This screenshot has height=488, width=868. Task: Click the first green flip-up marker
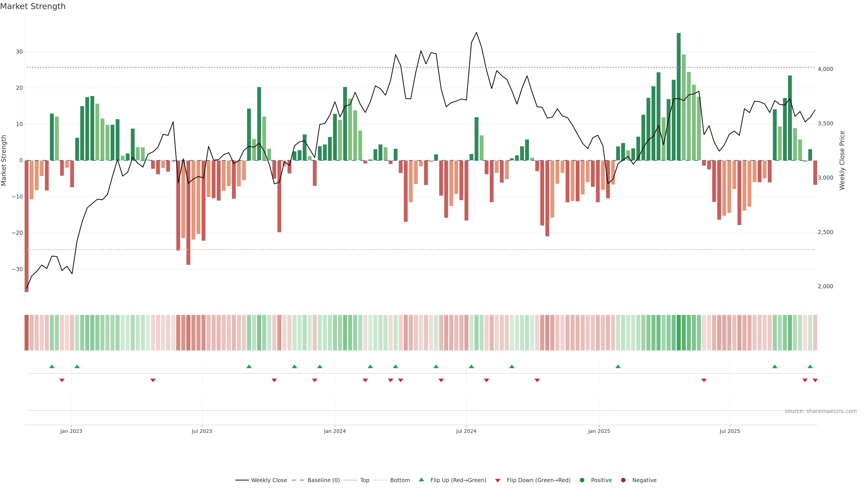pos(52,366)
